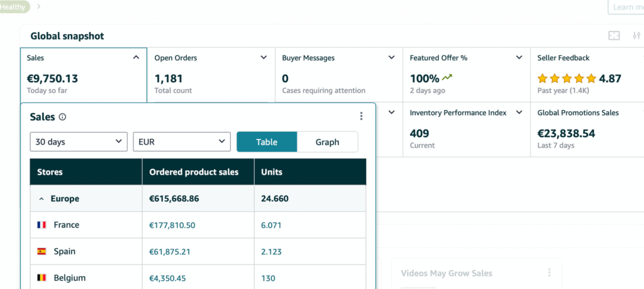This screenshot has height=289, width=644.
Task: Open Global snapshot customize settings icon
Action: [x=636, y=36]
